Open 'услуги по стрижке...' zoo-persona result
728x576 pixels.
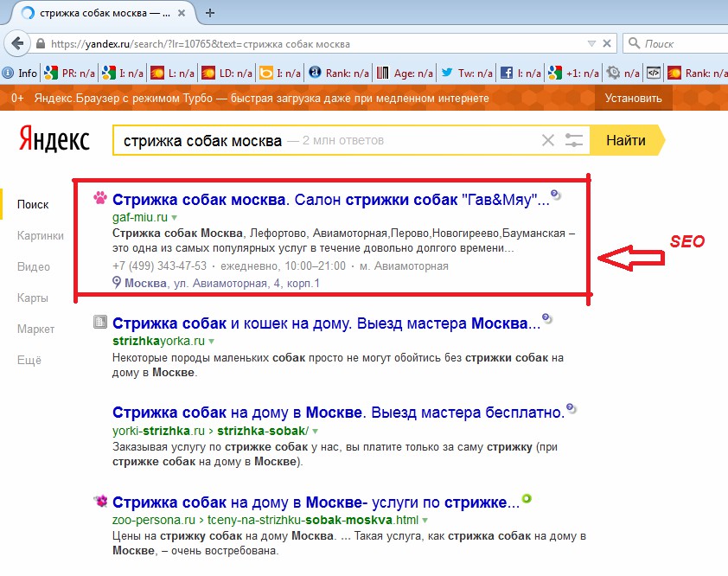point(316,502)
